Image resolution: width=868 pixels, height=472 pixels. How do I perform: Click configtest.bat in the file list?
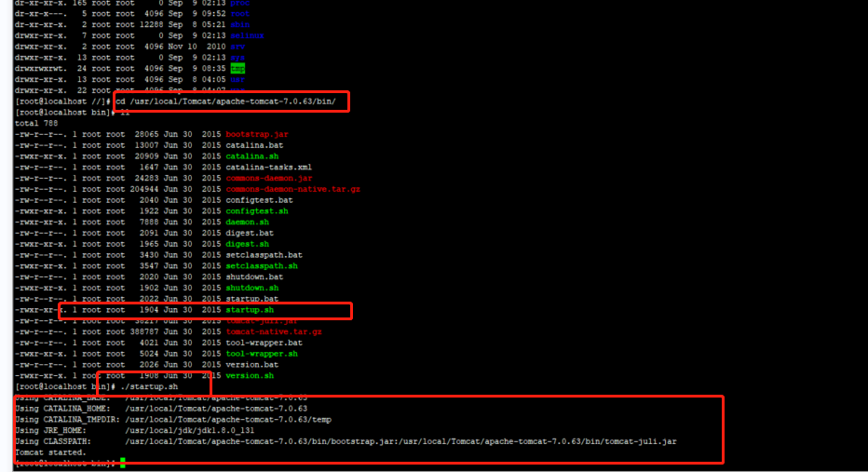click(259, 200)
